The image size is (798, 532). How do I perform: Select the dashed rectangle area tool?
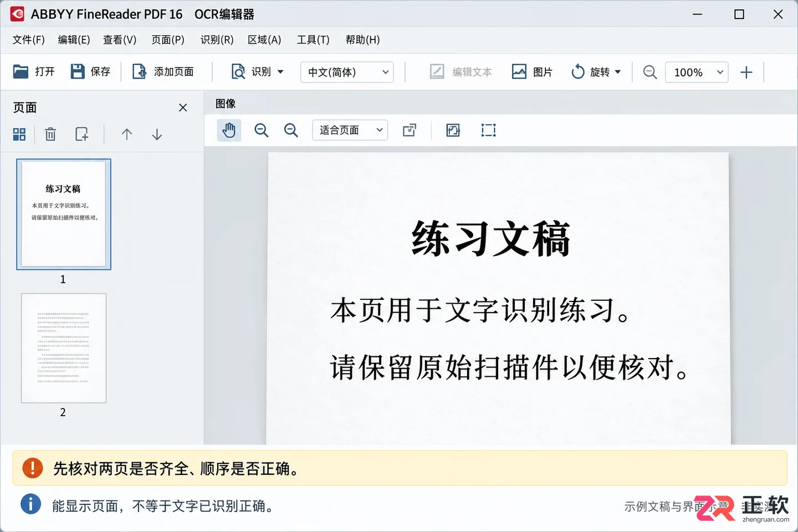tap(489, 130)
